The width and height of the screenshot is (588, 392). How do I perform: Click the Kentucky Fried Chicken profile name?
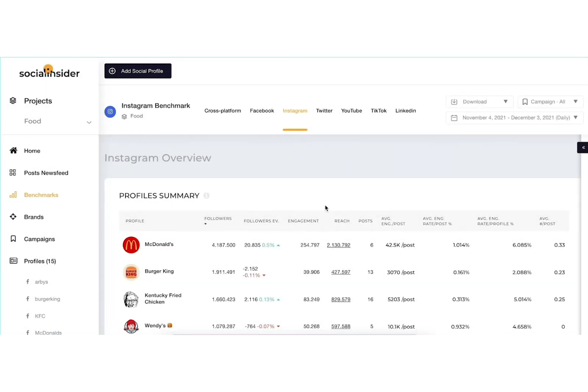point(163,299)
